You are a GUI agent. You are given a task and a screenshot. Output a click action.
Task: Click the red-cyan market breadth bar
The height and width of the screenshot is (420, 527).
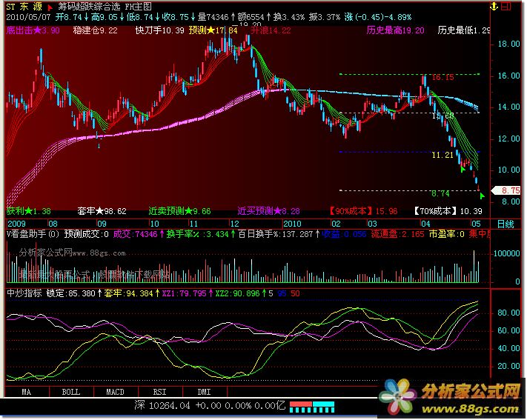[x=311, y=405]
